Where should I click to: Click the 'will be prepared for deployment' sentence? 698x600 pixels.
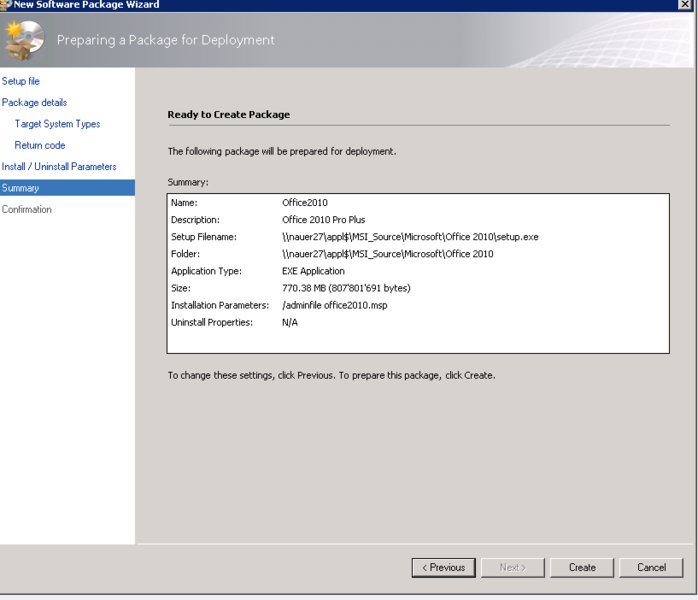282,152
